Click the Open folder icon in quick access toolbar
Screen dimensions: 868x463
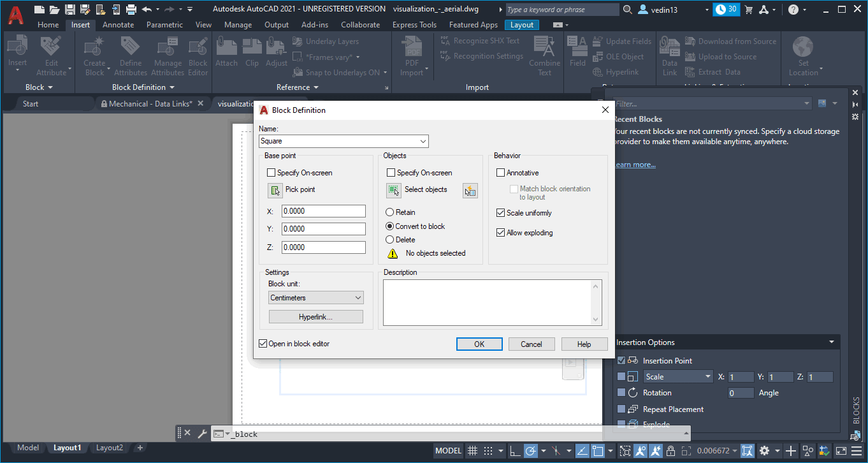[55, 9]
